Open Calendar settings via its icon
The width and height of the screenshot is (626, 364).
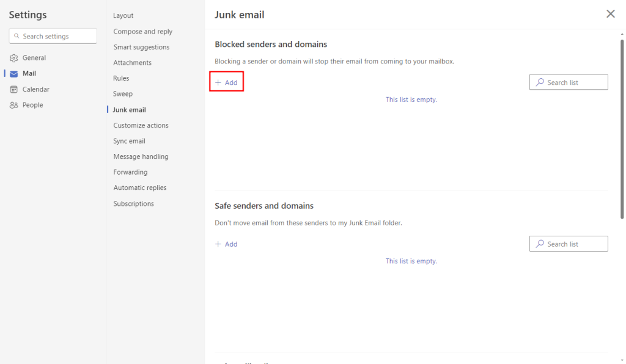13,89
